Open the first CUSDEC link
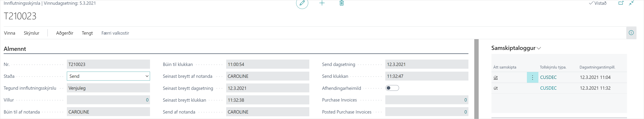Image resolution: width=644 pixels, height=119 pixels. (548, 78)
